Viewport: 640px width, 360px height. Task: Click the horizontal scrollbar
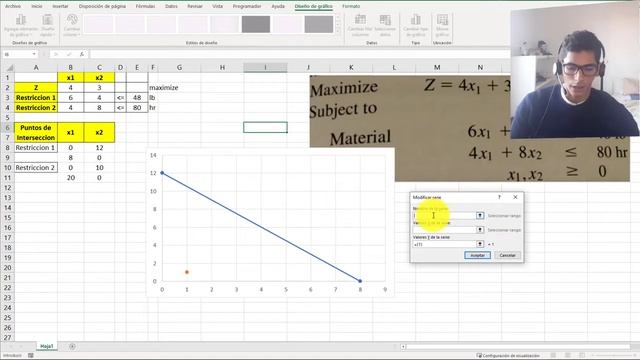coord(518,347)
